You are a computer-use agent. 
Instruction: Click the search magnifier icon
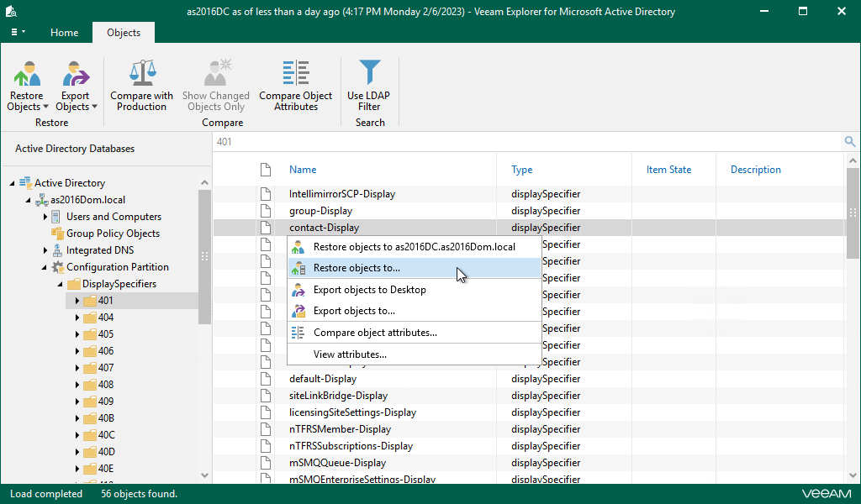pos(849,141)
